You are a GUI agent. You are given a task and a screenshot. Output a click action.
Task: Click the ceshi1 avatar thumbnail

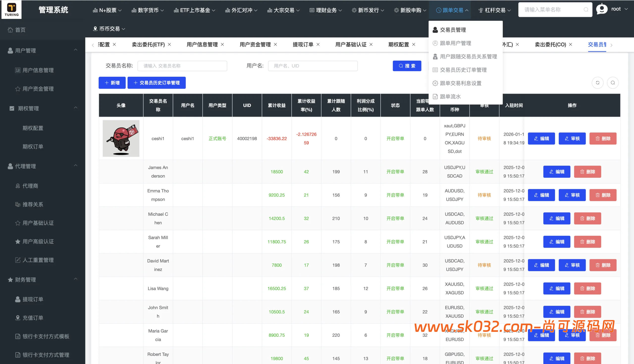coord(121,138)
